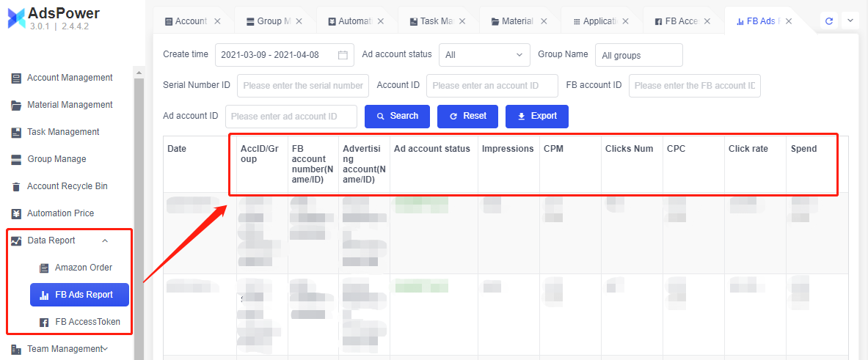Expand the Team Management menu chevron

pos(105,349)
